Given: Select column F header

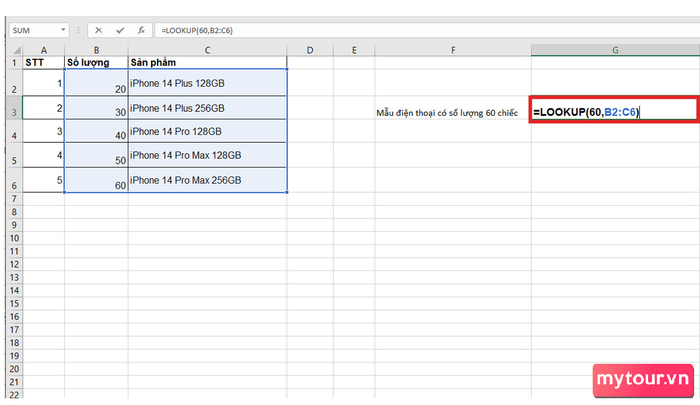Looking at the screenshot, I should [453, 50].
